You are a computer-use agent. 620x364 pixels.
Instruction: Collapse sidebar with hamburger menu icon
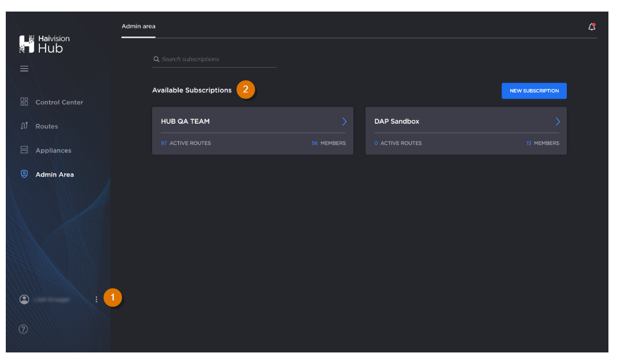pos(24,69)
